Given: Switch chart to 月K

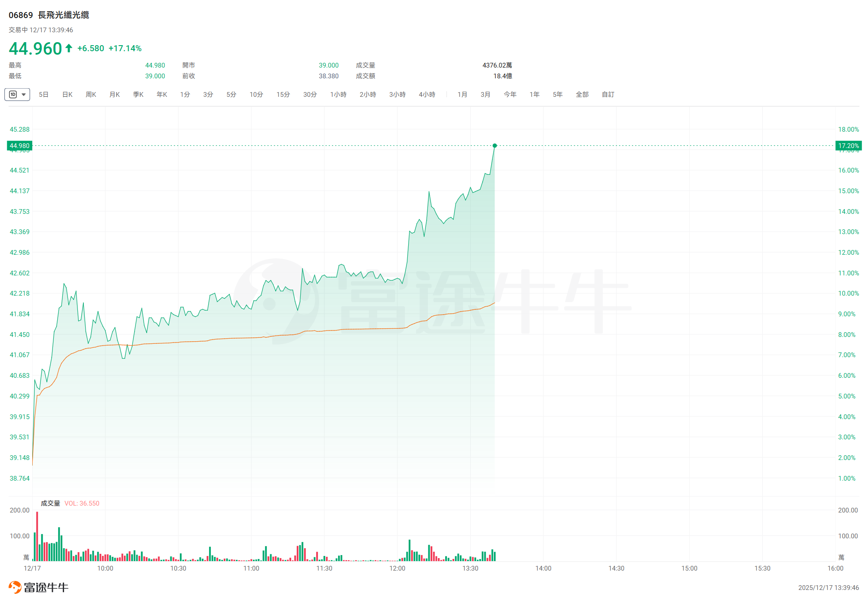Looking at the screenshot, I should click(114, 94).
